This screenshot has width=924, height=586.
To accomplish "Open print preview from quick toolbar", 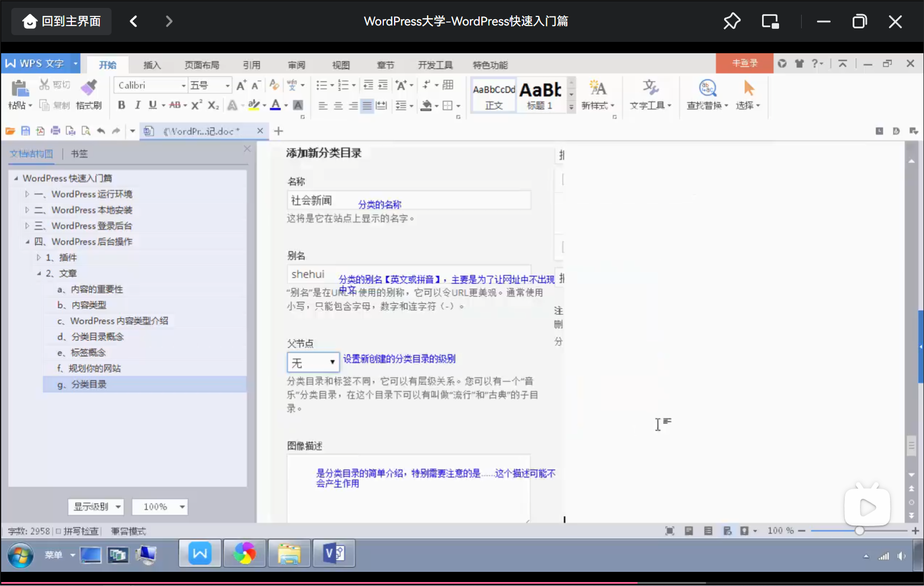I will (85, 131).
